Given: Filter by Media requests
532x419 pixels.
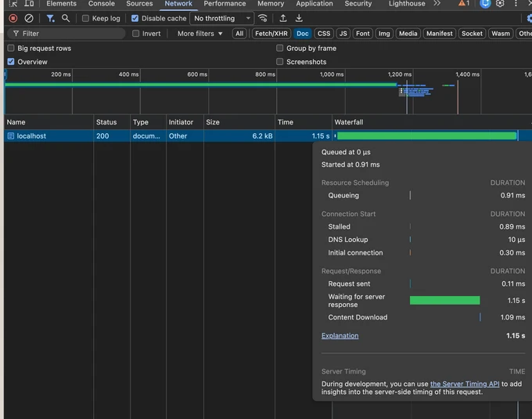Looking at the screenshot, I should [x=408, y=34].
